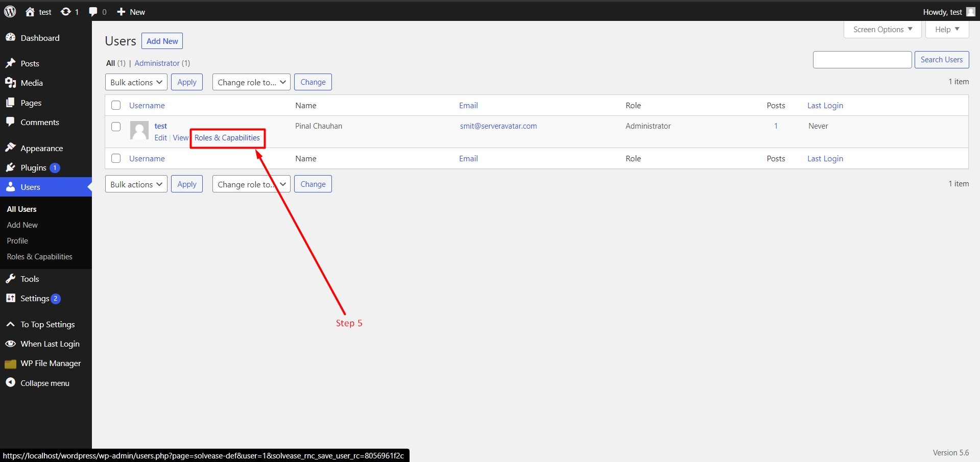This screenshot has width=980, height=462.
Task: Click the smit@serveravatar.com email link
Action: pyautogui.click(x=498, y=126)
